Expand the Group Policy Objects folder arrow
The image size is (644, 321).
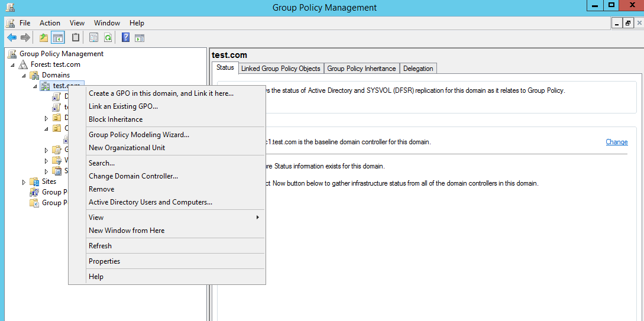[x=46, y=150]
